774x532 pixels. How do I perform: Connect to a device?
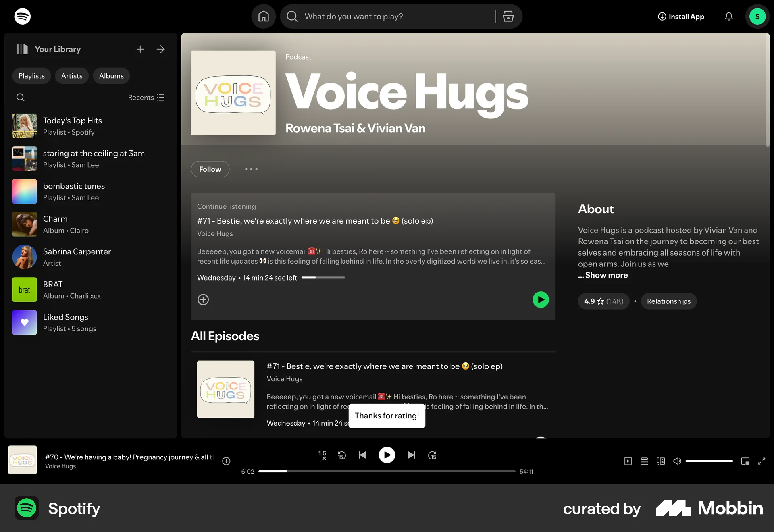(661, 461)
